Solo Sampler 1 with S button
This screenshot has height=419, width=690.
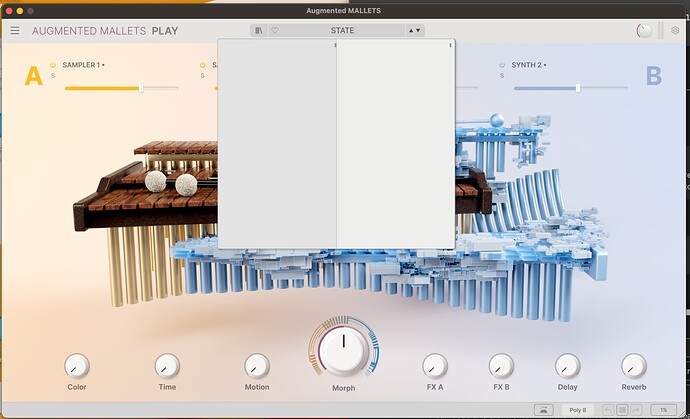(53, 76)
